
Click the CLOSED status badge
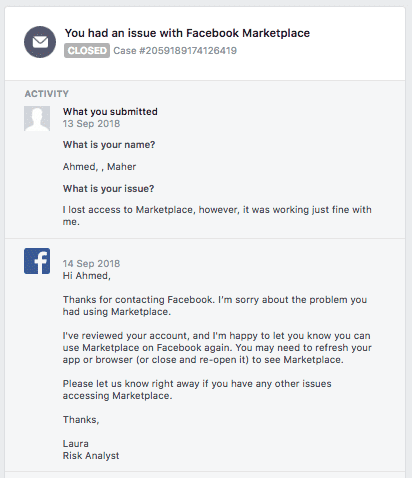pos(87,51)
